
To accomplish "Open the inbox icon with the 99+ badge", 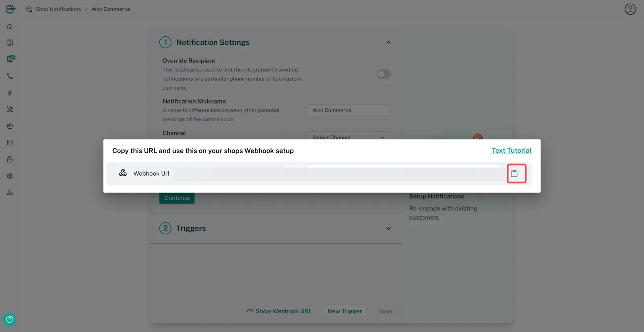I will 10,59.
